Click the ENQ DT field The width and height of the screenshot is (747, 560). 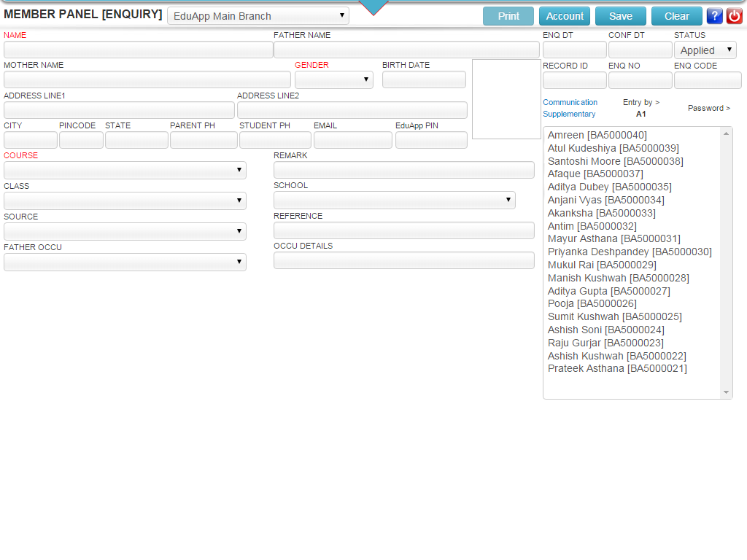[575, 50]
